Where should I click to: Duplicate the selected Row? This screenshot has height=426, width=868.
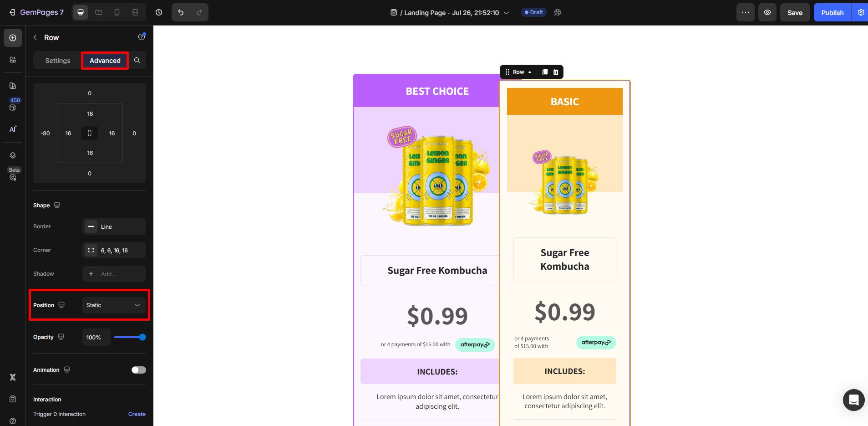pyautogui.click(x=545, y=72)
